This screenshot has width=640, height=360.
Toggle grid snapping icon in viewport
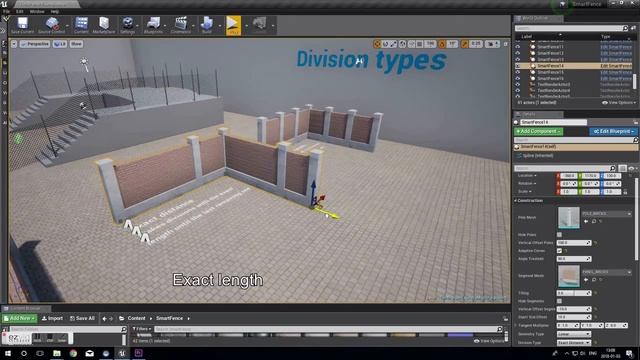click(420, 44)
